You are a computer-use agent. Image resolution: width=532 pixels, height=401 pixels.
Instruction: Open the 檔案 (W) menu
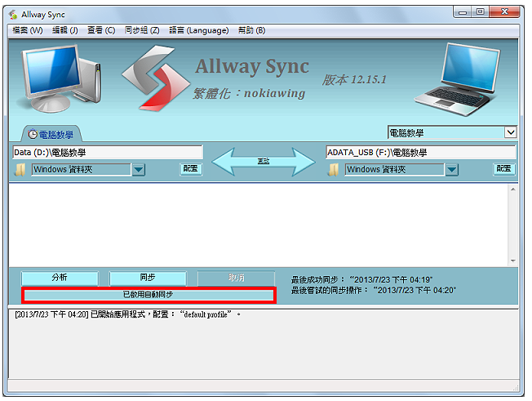point(28,30)
